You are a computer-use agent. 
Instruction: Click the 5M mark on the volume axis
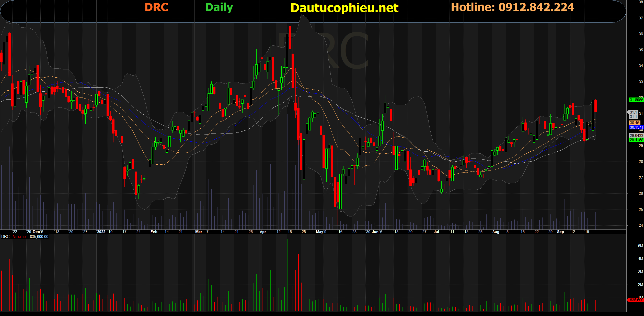coord(640,246)
